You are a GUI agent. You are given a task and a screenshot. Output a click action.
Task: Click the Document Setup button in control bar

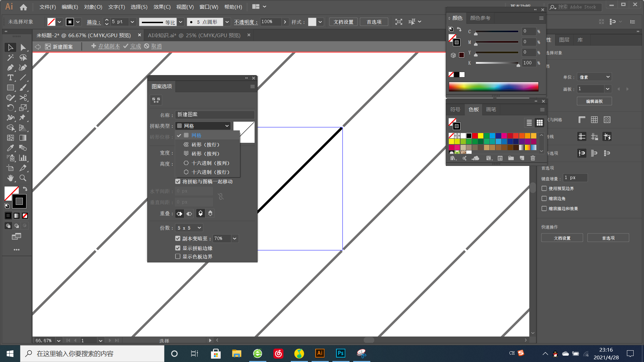click(x=343, y=22)
